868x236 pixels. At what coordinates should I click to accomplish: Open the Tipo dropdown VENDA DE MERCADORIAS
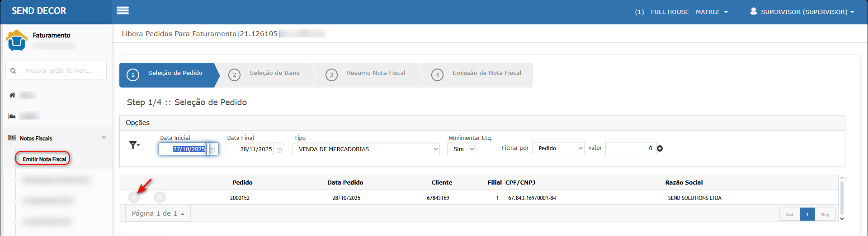pyautogui.click(x=366, y=149)
